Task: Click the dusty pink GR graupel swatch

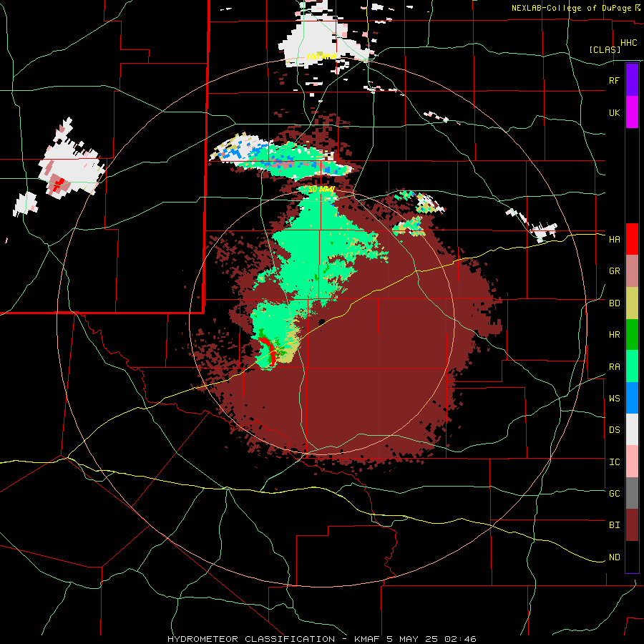Action: click(x=632, y=271)
